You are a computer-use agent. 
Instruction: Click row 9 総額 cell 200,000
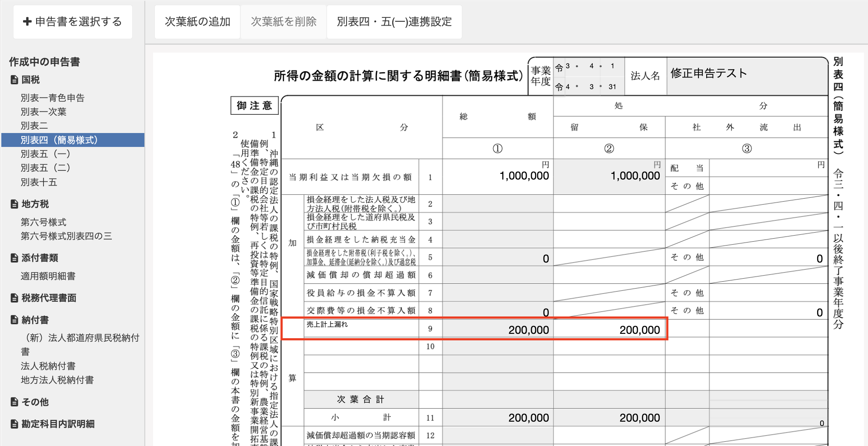[498, 329]
